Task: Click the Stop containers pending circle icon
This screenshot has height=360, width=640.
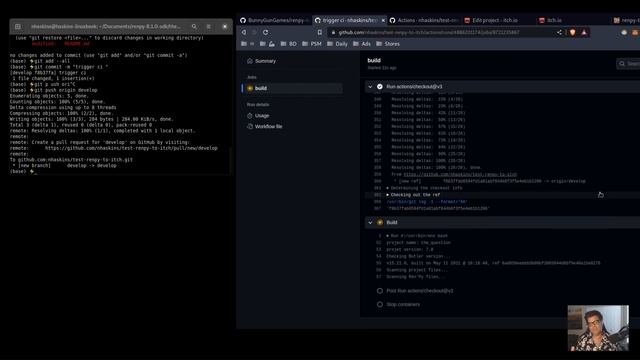Action: pos(380,304)
